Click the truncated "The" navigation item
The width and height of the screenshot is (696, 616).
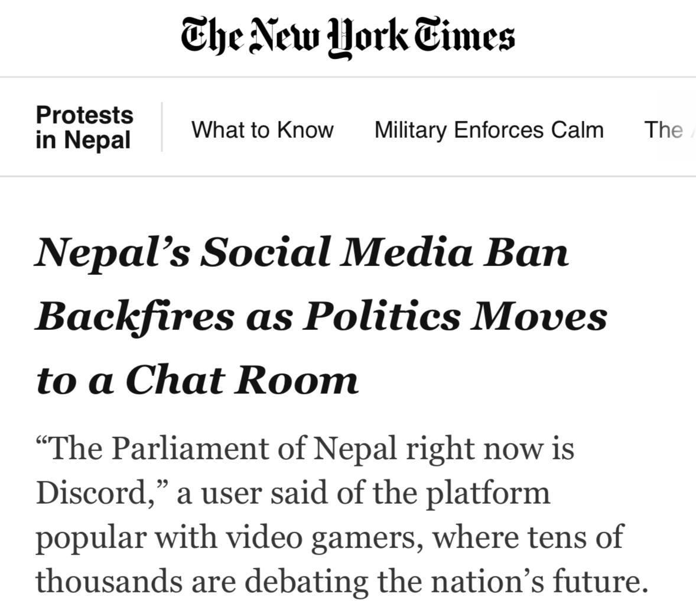pos(663,129)
